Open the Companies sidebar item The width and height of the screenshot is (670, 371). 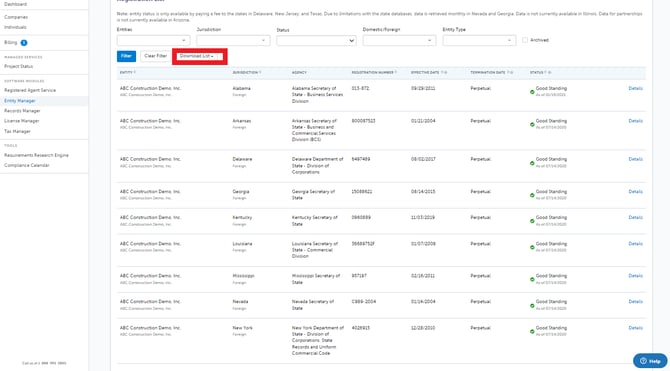pos(16,17)
